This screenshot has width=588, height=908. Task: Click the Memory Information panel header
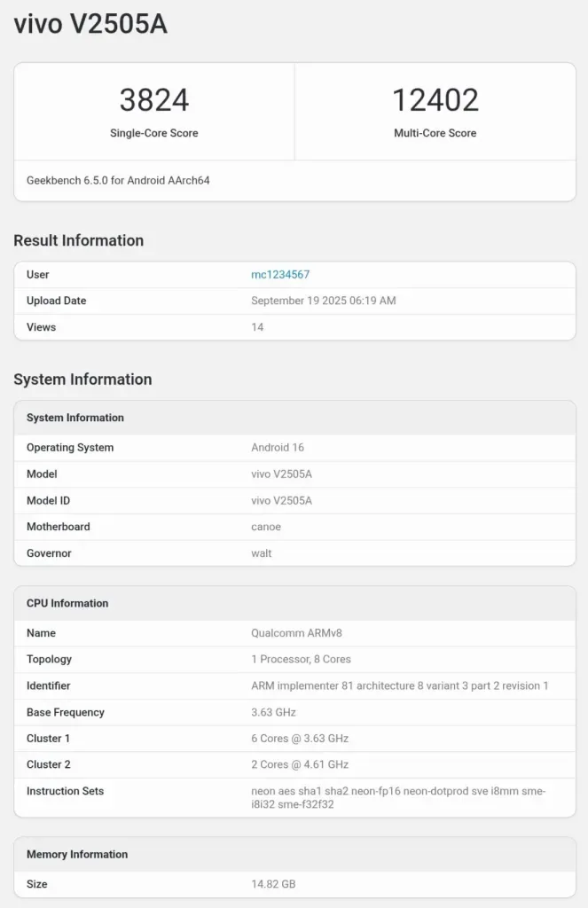76,854
